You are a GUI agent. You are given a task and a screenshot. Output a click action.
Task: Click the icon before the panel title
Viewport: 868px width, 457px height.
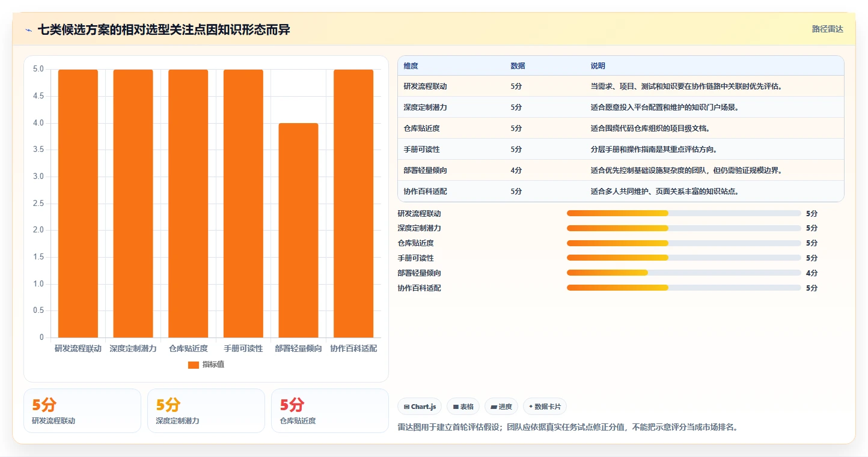point(29,29)
